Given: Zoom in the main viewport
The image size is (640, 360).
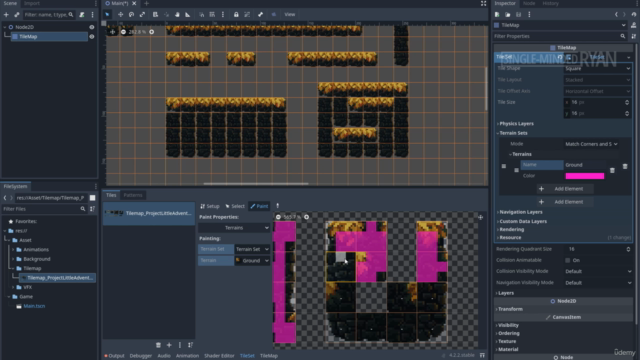Looking at the screenshot, I should (x=151, y=32).
